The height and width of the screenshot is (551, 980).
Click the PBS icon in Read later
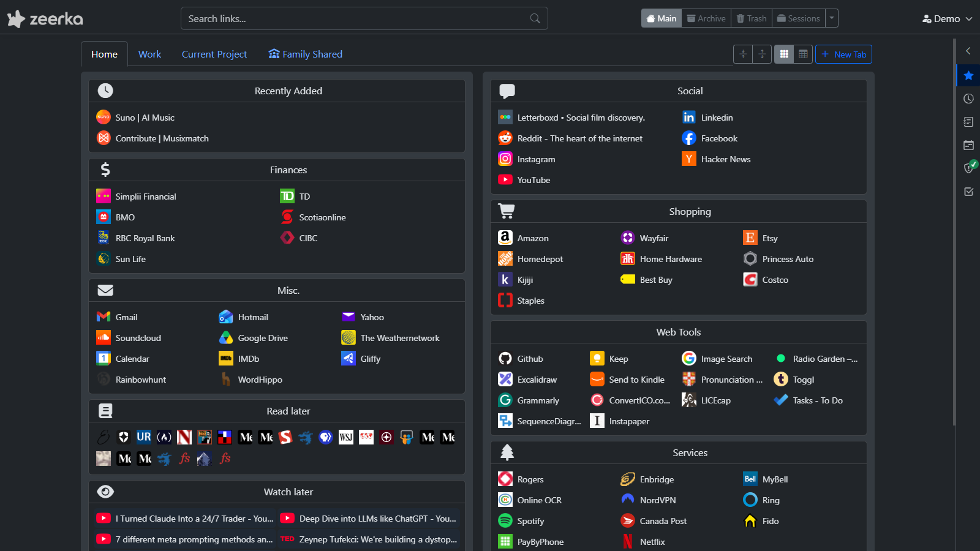pos(326,437)
